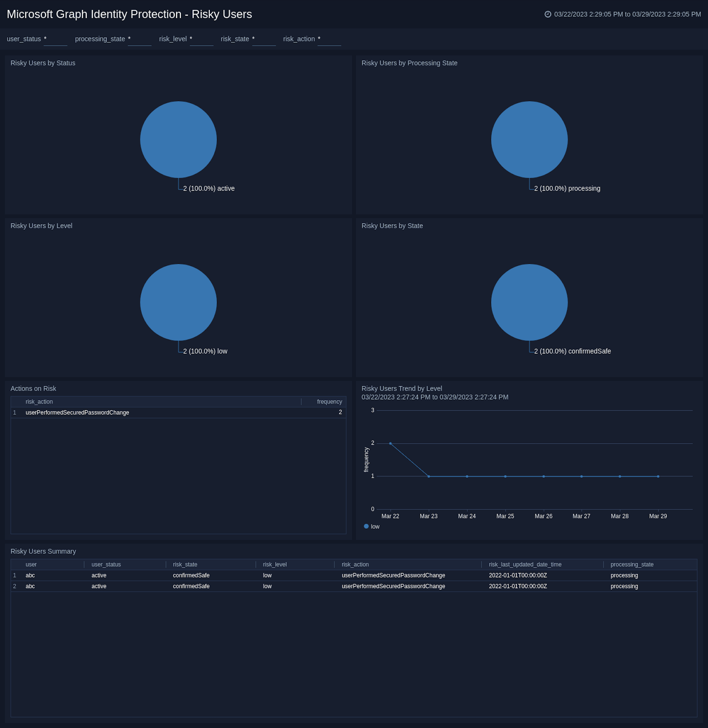Image resolution: width=708 pixels, height=728 pixels.
Task: Toggle the 'low' legend item in trend chart
Action: [x=372, y=526]
